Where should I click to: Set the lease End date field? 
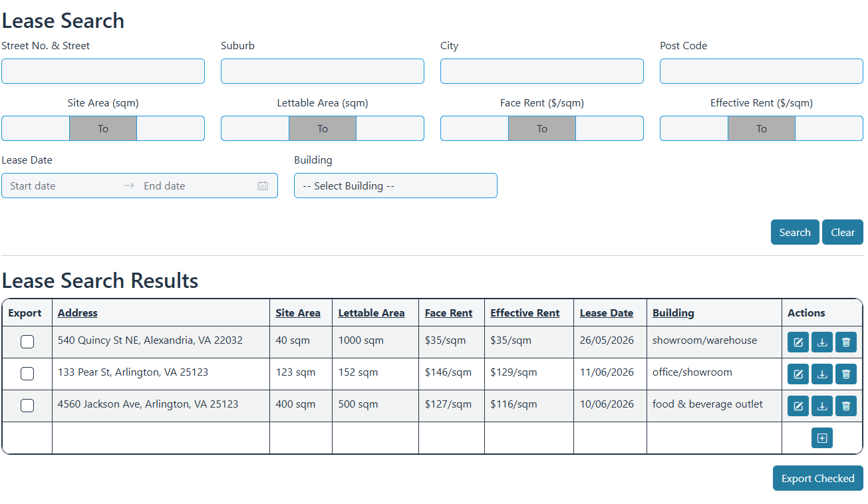tap(197, 186)
